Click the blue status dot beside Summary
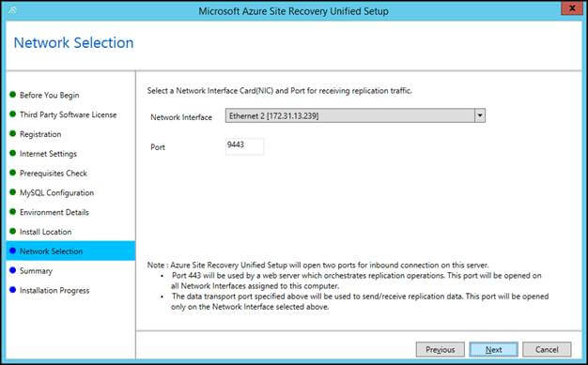588x365 pixels. point(13,270)
